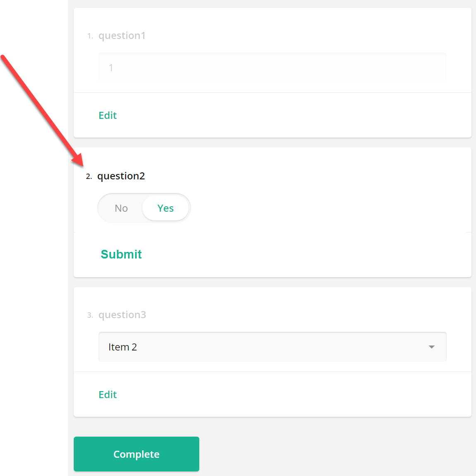Open question1's answer for editing

coord(107,115)
